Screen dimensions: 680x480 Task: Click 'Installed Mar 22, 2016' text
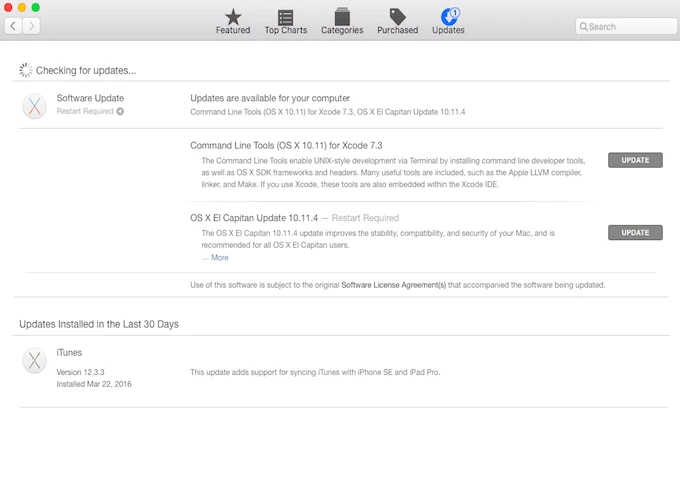94,384
